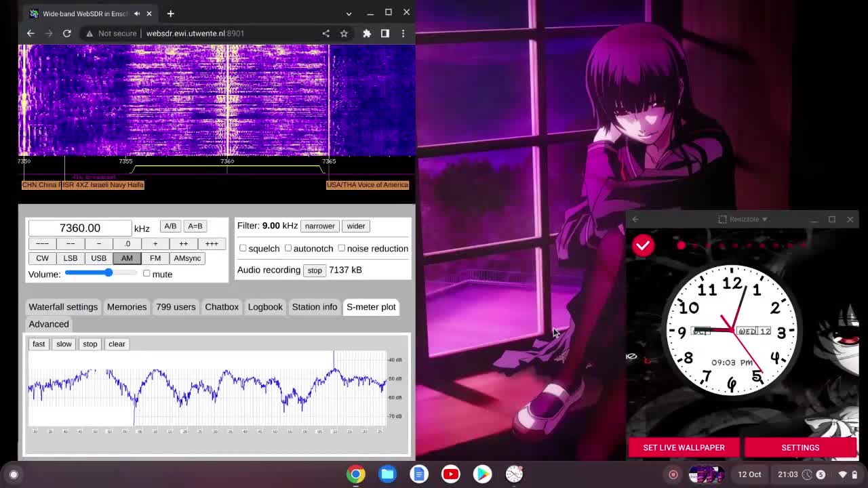This screenshot has height=488, width=868.
Task: Select LSB mode
Action: tap(71, 258)
